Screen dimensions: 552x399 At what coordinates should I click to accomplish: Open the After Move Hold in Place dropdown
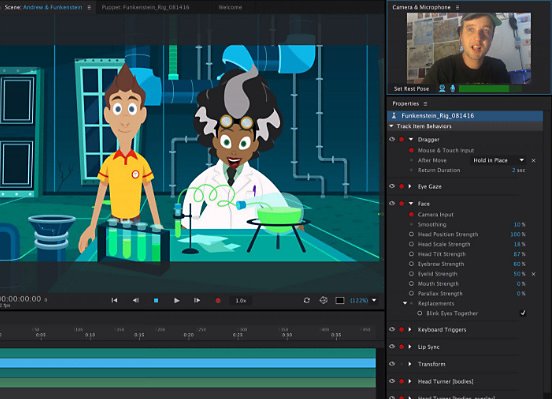coord(498,160)
